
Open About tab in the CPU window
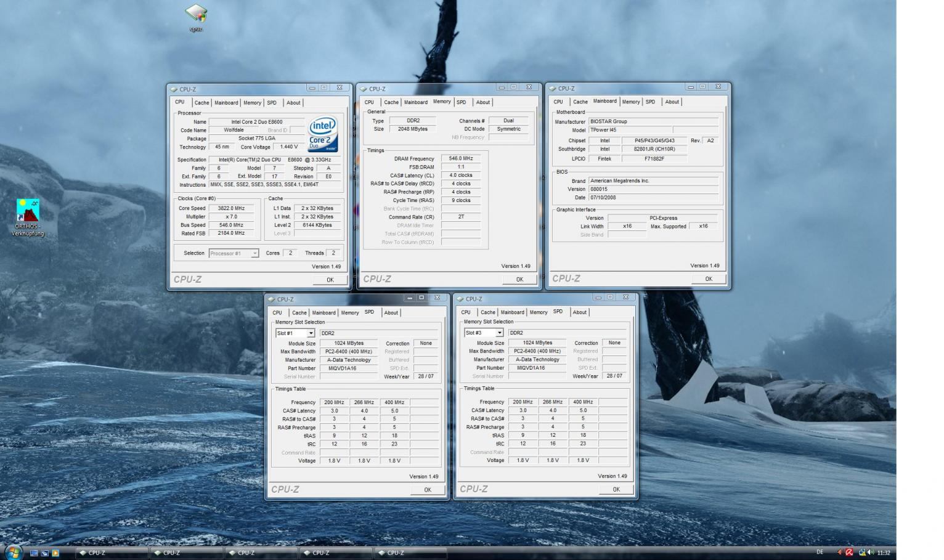(294, 103)
